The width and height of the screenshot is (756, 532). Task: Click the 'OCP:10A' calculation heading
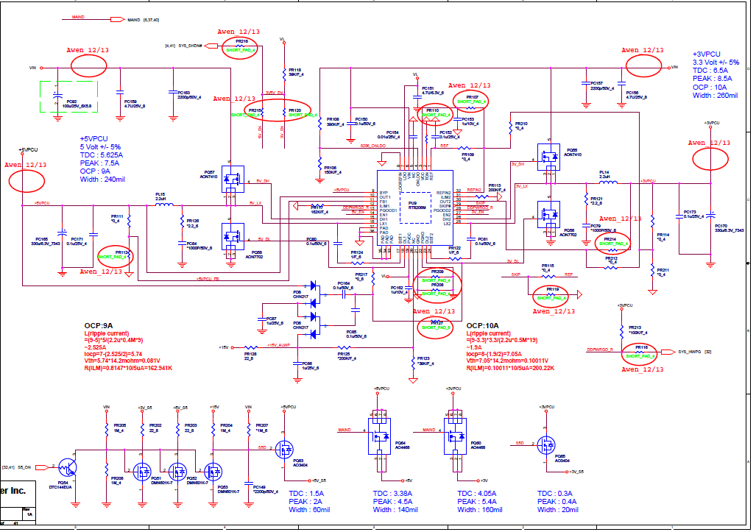(483, 326)
